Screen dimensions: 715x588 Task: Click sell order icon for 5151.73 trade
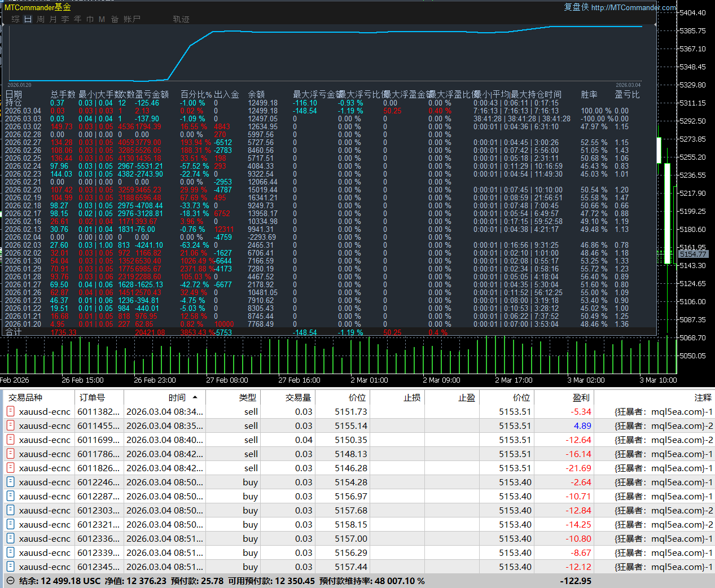(x=10, y=411)
